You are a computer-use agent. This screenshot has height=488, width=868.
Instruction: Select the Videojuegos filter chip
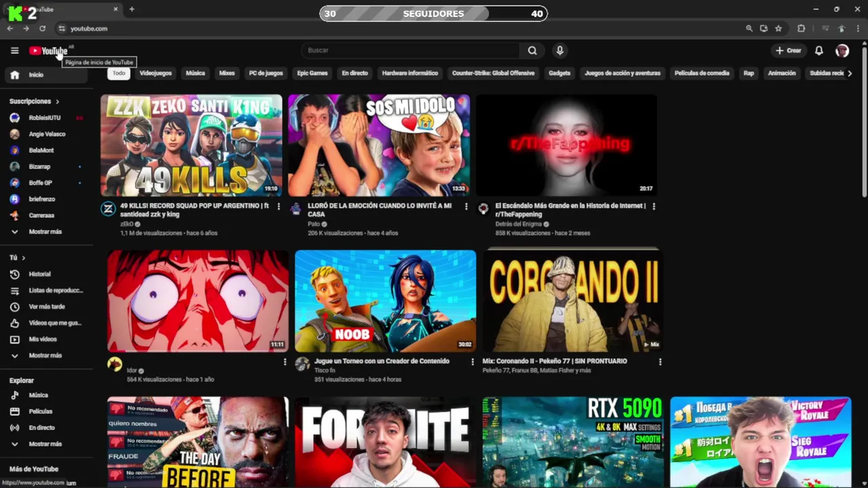pyautogui.click(x=155, y=73)
